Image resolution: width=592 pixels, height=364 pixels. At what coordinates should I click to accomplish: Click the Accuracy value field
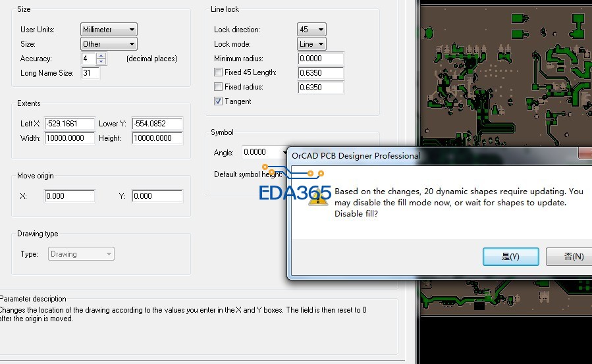pos(89,59)
